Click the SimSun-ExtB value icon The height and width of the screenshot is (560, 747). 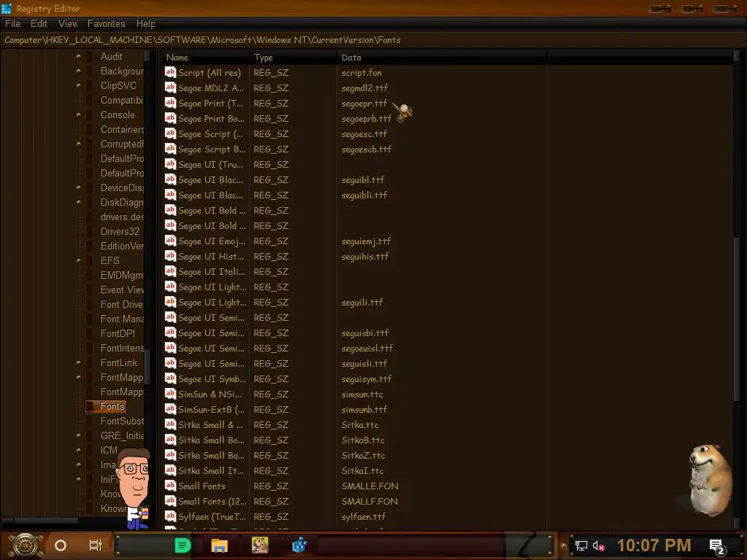(170, 409)
